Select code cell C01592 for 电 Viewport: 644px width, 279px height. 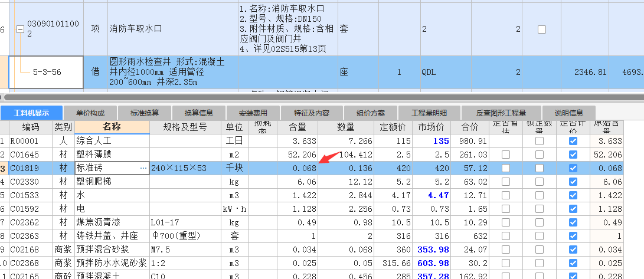(x=30, y=208)
